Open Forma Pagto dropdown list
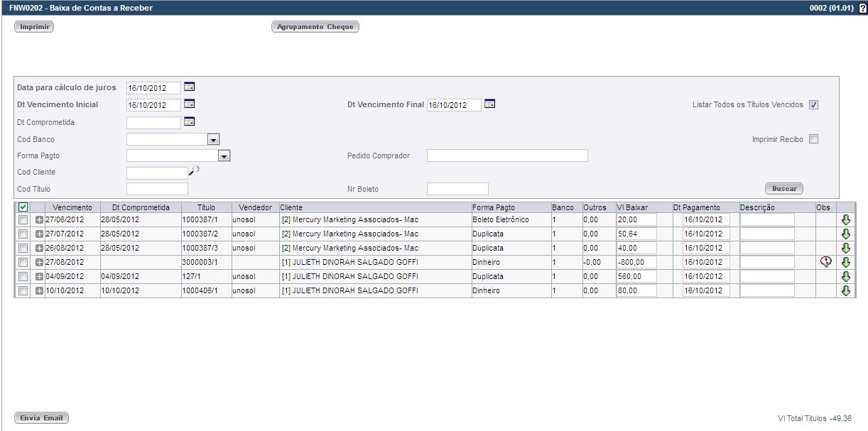Image resolution: width=868 pixels, height=431 pixels. click(x=224, y=156)
